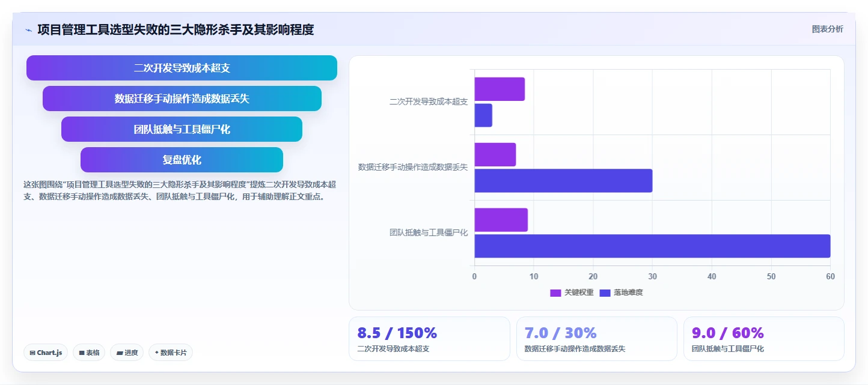868x385 pixels.
Task: Click the 图表分析 label in the header
Action: 827,29
